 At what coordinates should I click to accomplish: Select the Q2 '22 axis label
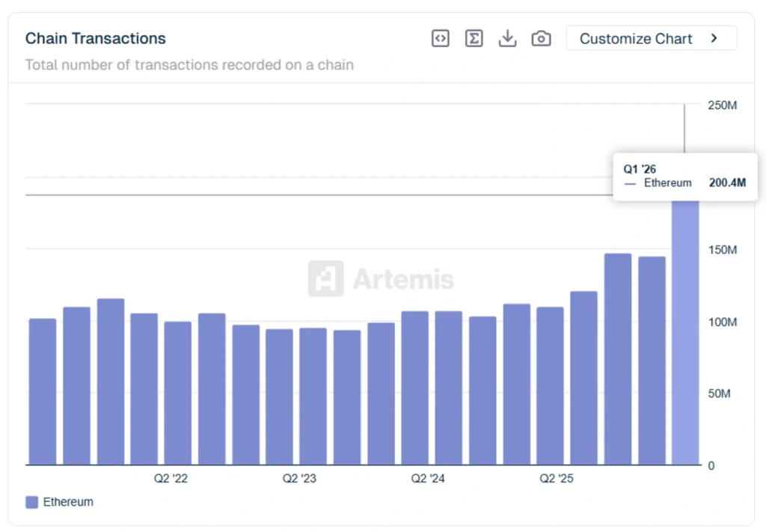171,478
